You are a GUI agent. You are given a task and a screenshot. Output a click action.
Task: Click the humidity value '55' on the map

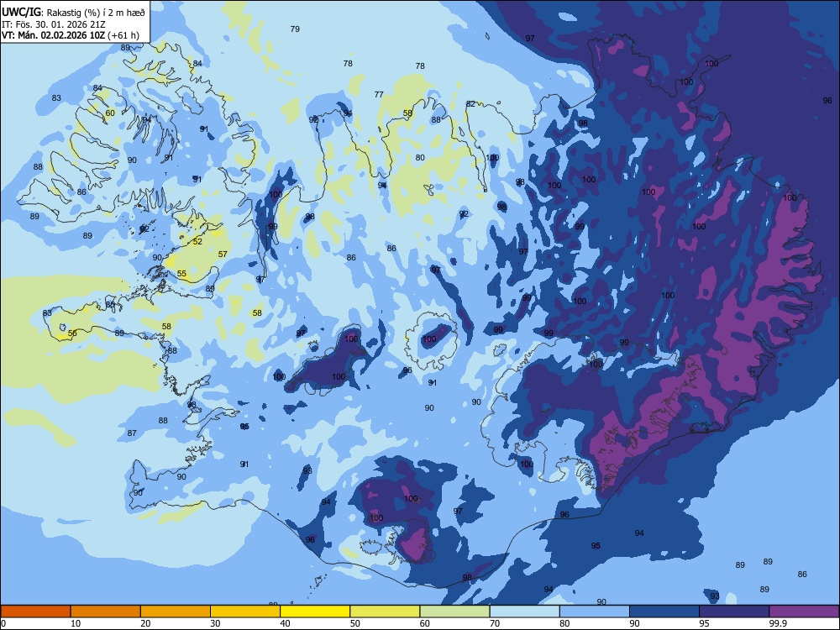tap(181, 274)
